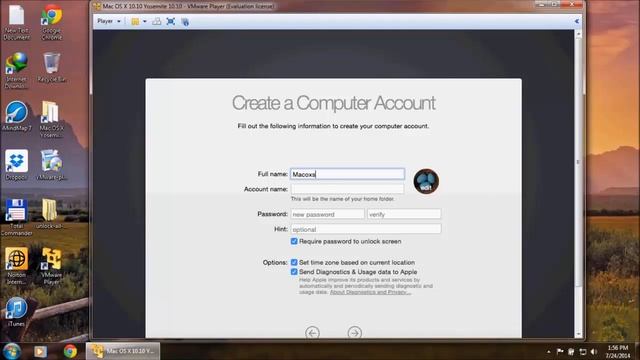The image size is (640, 360).
Task: Click the volume speaker tray icon
Action: click(594, 351)
